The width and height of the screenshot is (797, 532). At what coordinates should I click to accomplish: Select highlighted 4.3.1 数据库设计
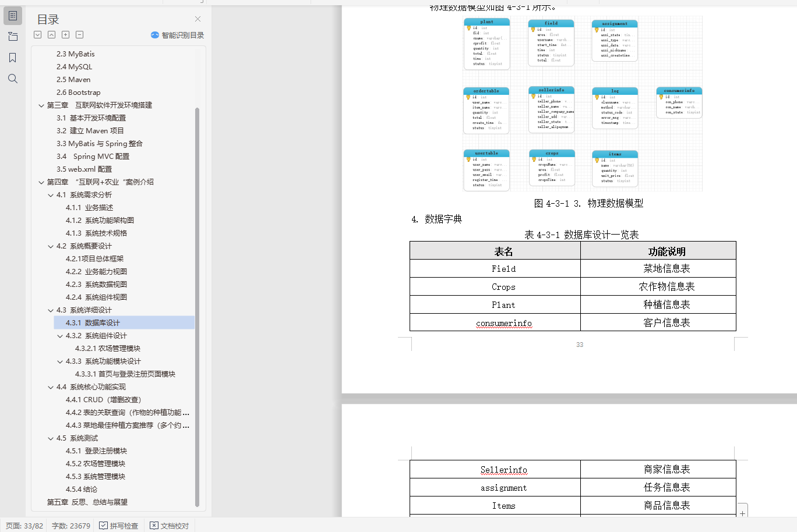click(124, 322)
